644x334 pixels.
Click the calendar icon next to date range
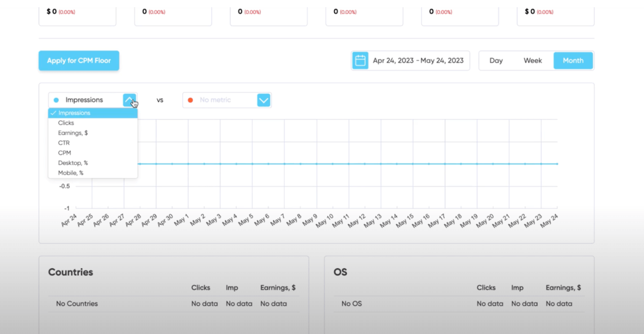[360, 61]
